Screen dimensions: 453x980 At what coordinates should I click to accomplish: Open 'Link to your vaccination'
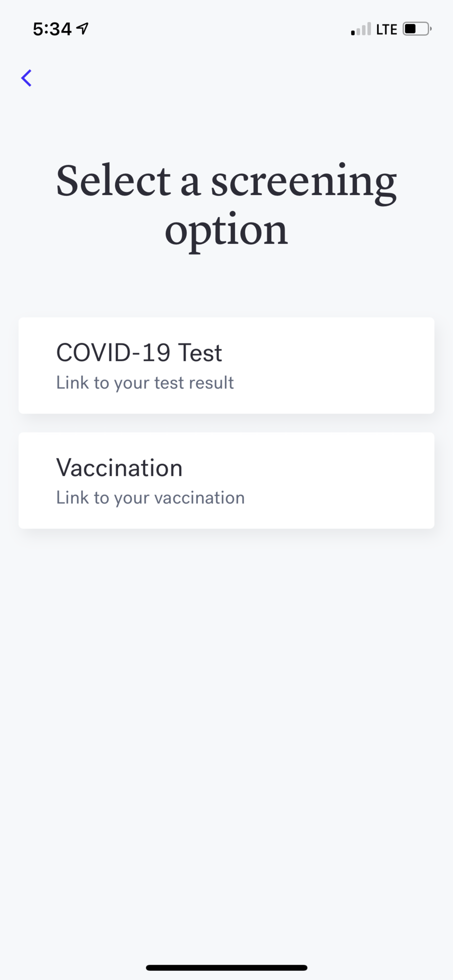point(150,498)
